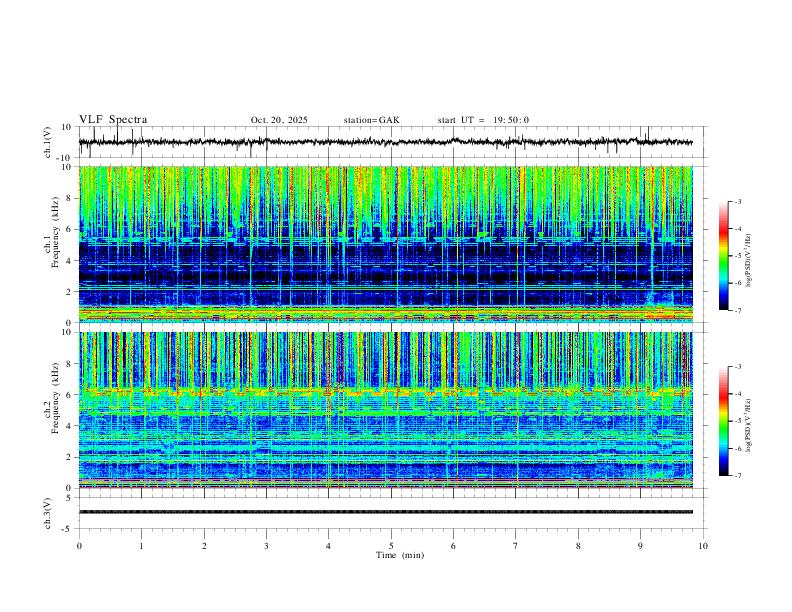Click the ch.2 color bar 'log(PSD)' label
This screenshot has height=612, width=792.
click(749, 426)
